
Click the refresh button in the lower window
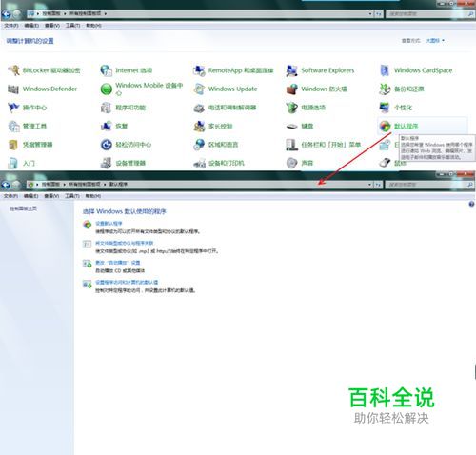[x=378, y=185]
